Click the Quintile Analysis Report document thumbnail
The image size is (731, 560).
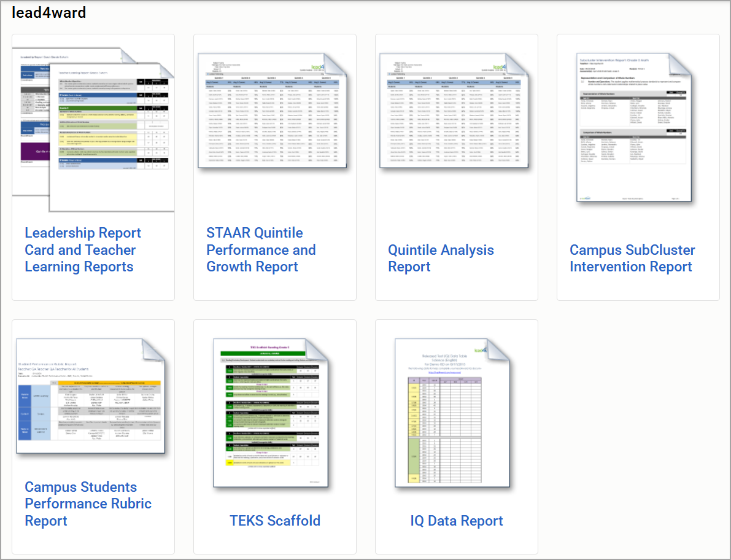tap(454, 111)
